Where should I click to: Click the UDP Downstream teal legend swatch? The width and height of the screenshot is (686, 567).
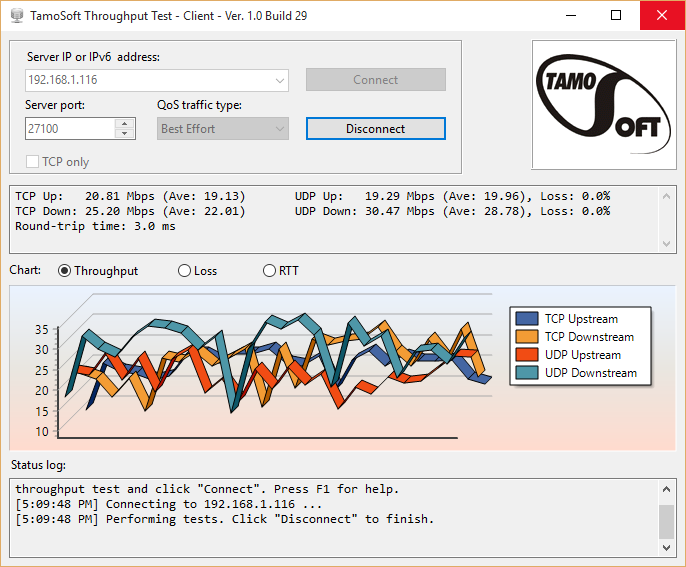pyautogui.click(x=527, y=372)
